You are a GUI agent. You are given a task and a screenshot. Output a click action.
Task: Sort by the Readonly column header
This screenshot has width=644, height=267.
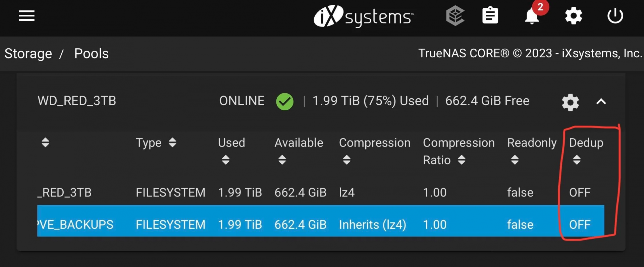[x=532, y=151]
